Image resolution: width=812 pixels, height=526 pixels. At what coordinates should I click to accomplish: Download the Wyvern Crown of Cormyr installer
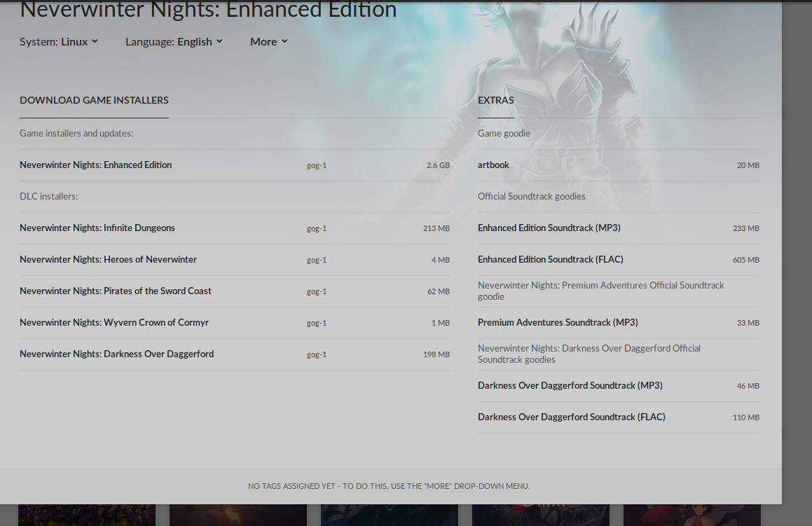235,323
